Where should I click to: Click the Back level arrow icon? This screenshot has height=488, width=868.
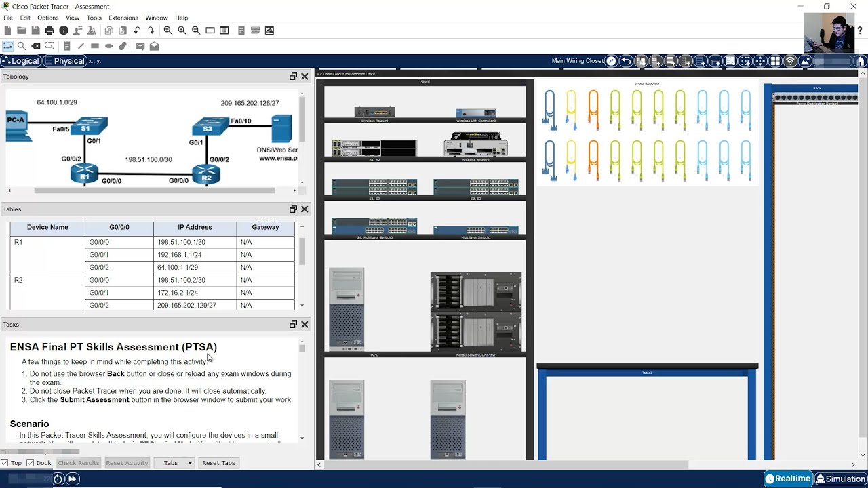click(626, 61)
